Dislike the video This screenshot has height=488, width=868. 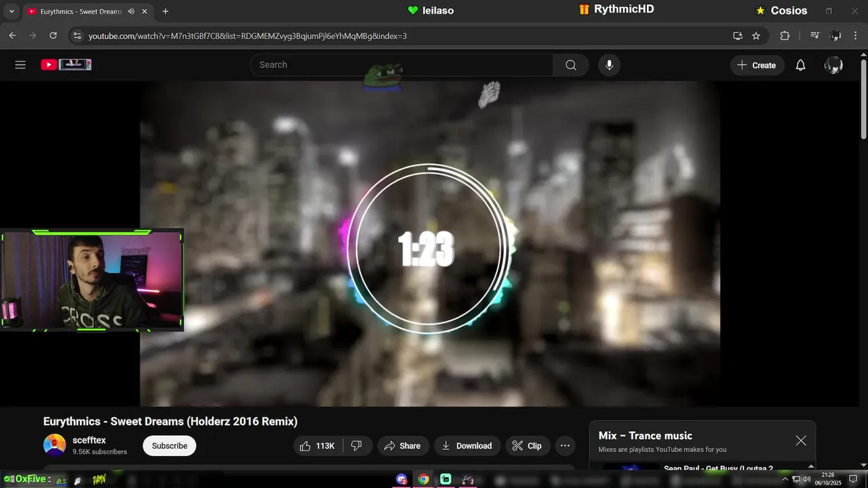[x=357, y=446]
